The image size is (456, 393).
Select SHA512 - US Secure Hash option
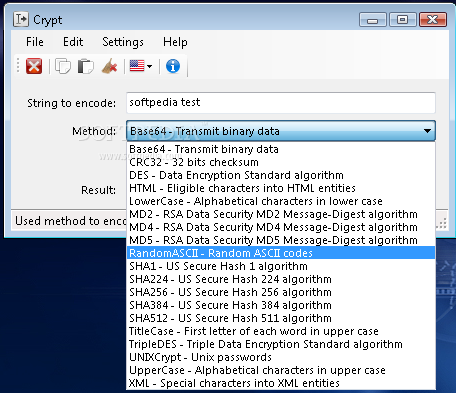coord(281,318)
